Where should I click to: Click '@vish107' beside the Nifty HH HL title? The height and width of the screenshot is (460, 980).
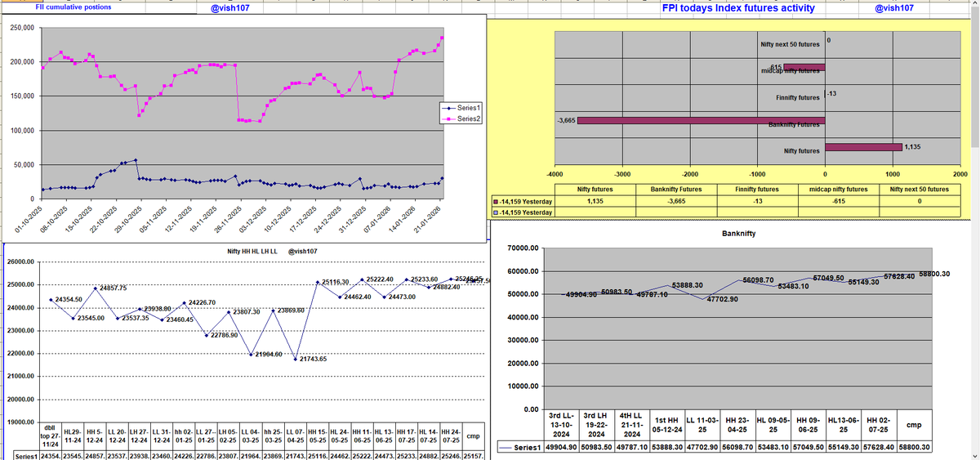(x=303, y=252)
